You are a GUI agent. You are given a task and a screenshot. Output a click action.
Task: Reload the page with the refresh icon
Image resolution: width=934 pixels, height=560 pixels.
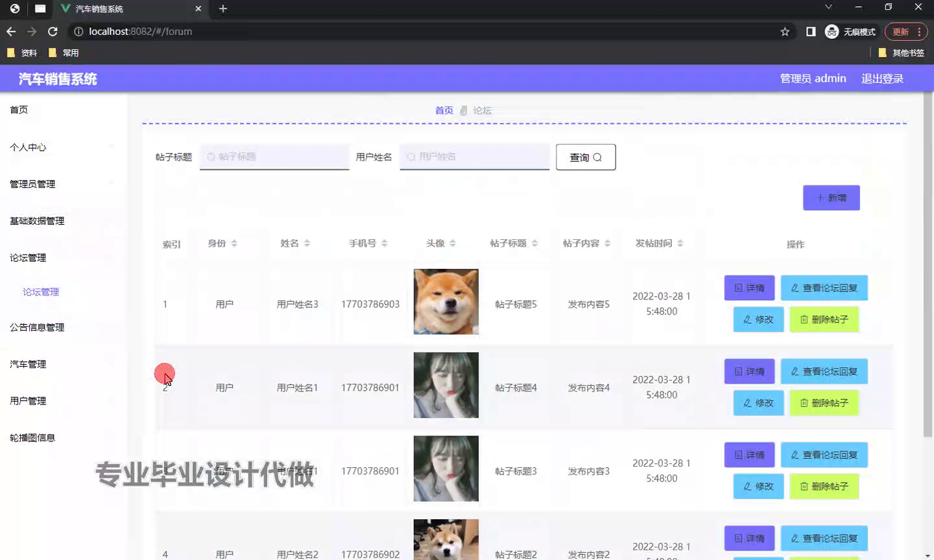coord(53,31)
